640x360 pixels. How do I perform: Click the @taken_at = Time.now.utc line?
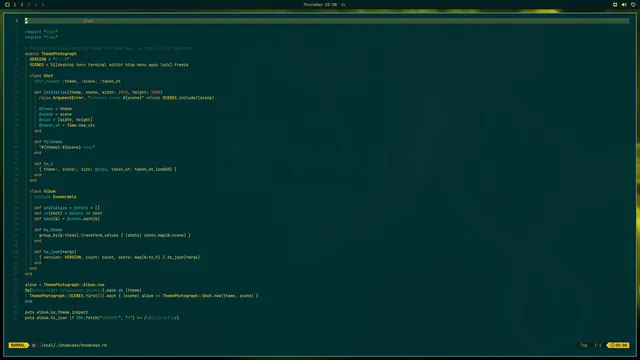point(67,125)
